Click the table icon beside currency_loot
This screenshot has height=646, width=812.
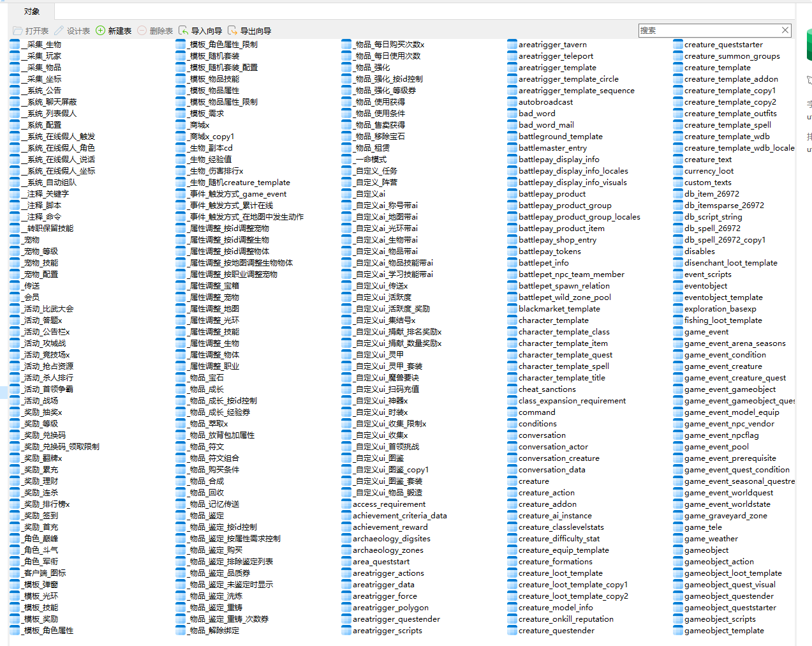click(x=678, y=171)
